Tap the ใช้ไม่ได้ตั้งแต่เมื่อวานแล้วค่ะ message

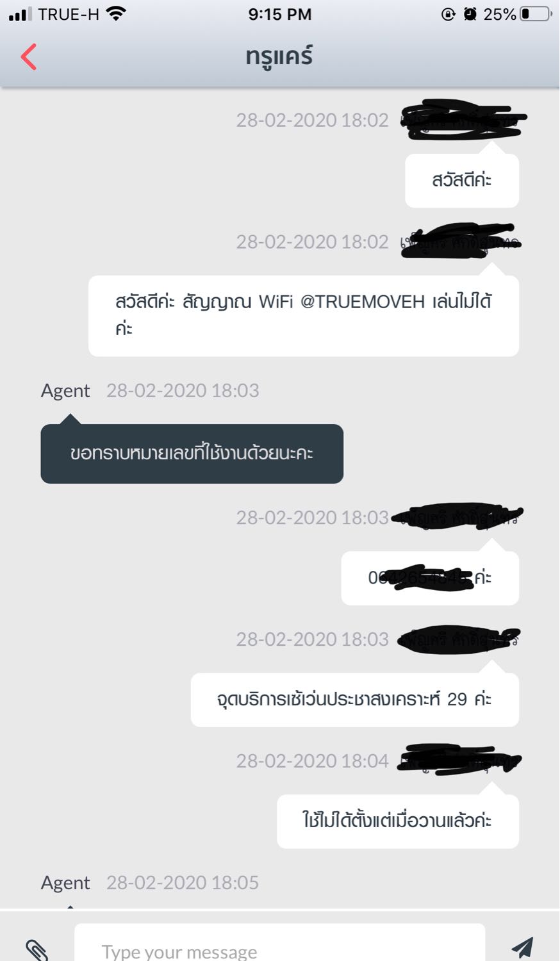tap(398, 821)
